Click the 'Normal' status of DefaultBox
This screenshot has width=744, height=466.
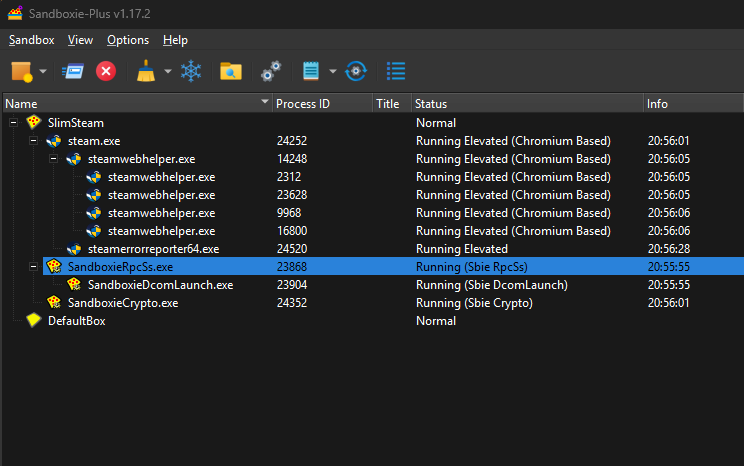[x=436, y=321]
